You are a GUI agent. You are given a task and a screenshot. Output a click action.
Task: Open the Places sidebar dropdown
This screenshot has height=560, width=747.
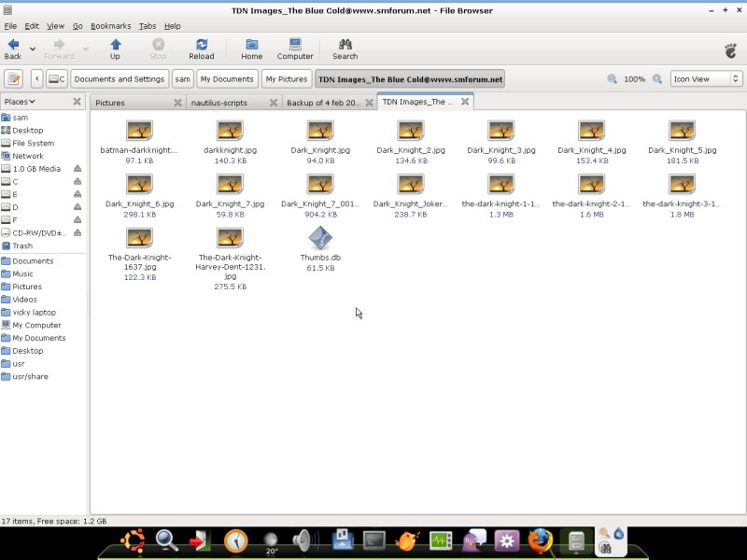[20, 102]
